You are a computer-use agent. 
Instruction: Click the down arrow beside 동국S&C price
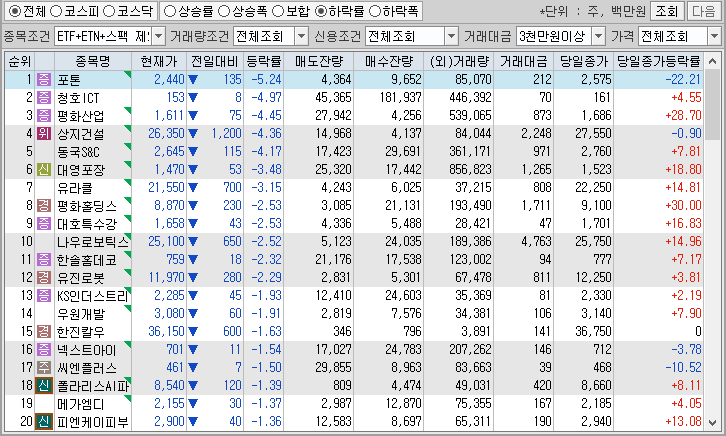click(x=193, y=152)
